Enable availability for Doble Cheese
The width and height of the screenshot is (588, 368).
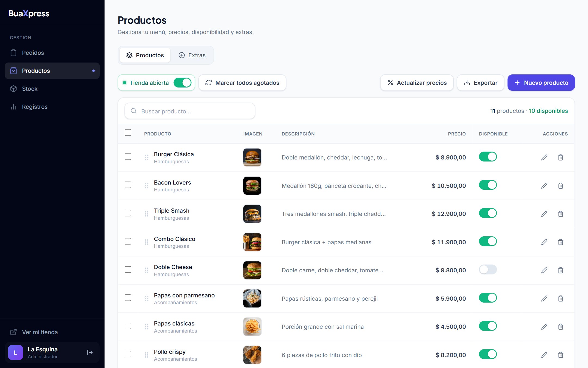tap(488, 270)
